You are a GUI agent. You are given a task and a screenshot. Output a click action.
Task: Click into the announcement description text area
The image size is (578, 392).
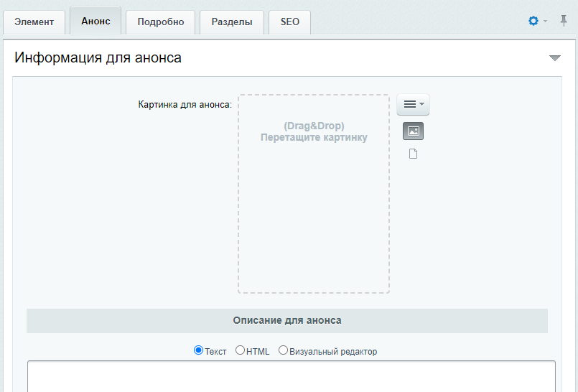[292, 376]
